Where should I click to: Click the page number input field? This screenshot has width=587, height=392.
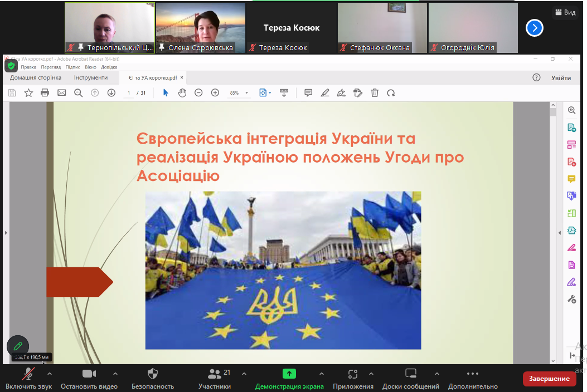tap(129, 93)
